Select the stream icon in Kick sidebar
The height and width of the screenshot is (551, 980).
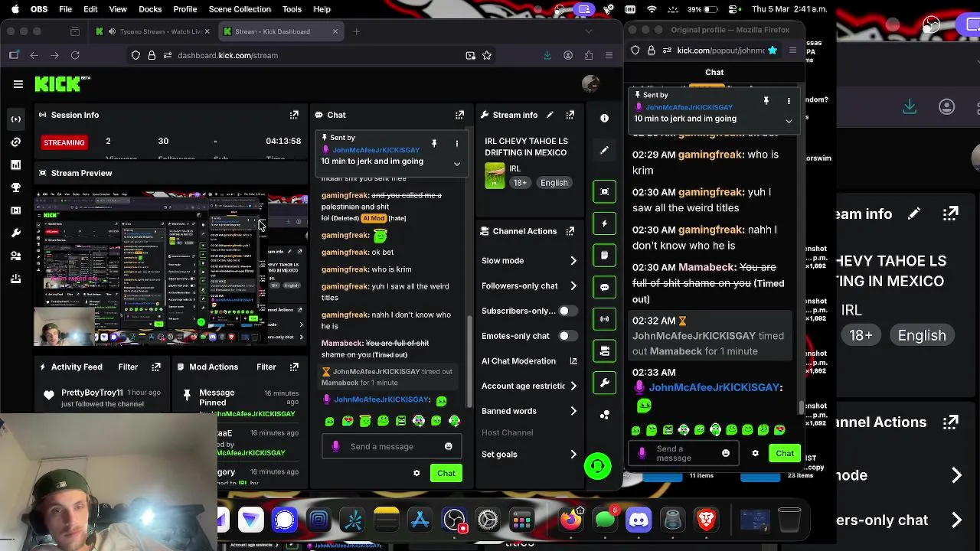[16, 119]
